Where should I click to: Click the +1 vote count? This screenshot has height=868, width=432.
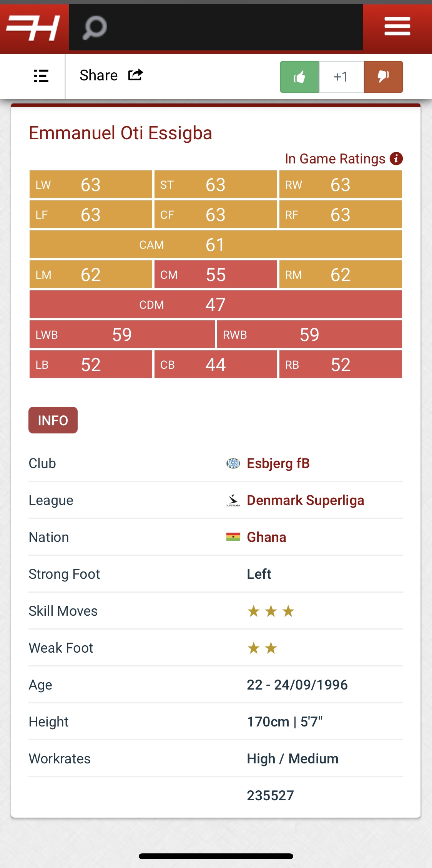tap(341, 77)
